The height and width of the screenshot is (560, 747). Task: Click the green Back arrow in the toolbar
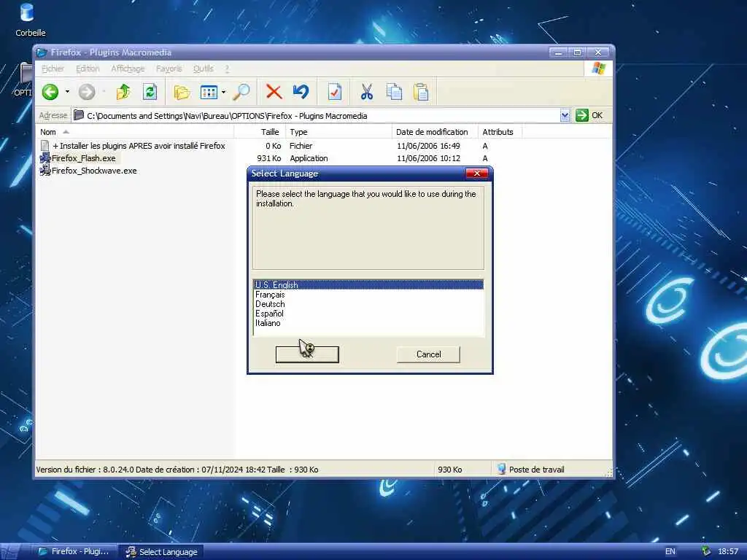[x=50, y=92]
